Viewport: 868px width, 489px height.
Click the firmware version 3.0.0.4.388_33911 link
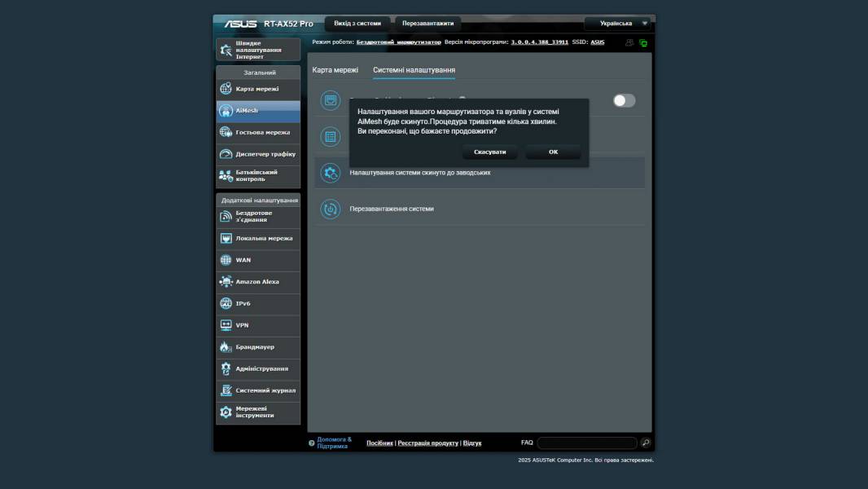539,42
